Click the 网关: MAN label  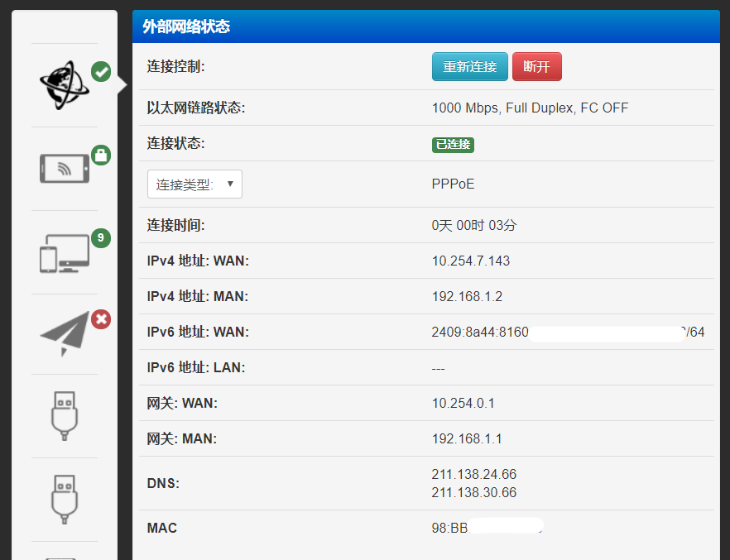(182, 439)
